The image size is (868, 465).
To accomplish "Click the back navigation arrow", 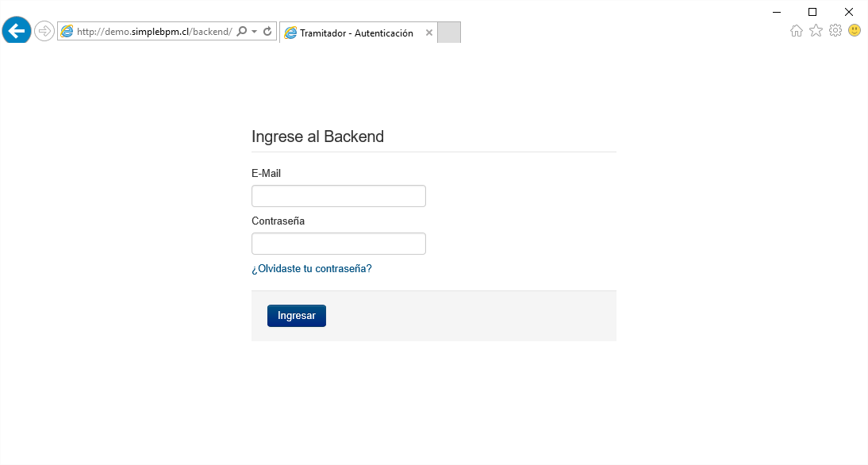I will [x=16, y=30].
